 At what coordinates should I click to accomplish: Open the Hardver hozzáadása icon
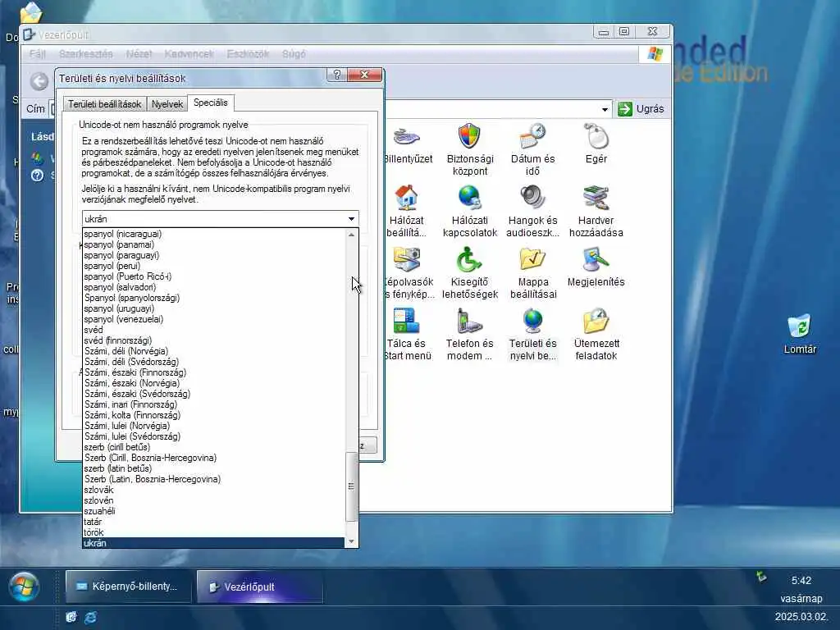(596, 211)
